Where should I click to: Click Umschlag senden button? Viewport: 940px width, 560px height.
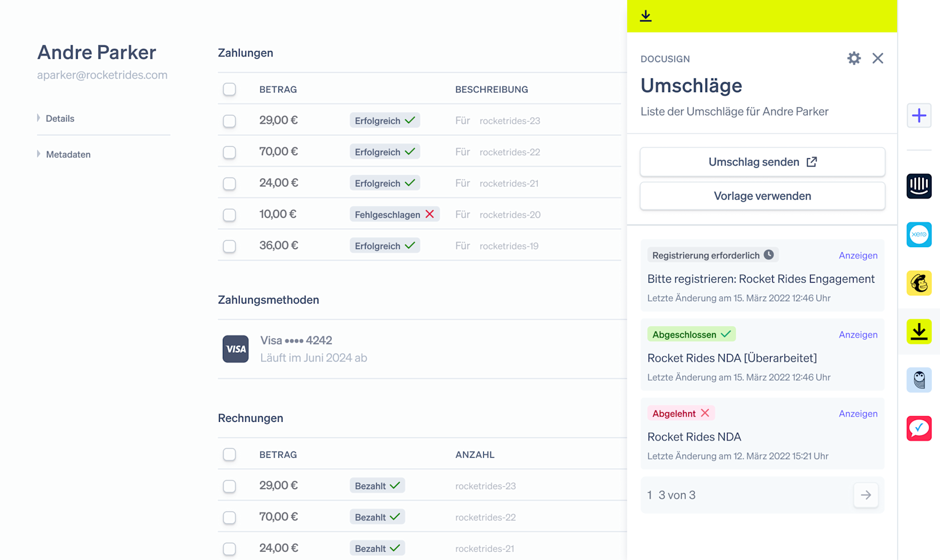(x=762, y=162)
